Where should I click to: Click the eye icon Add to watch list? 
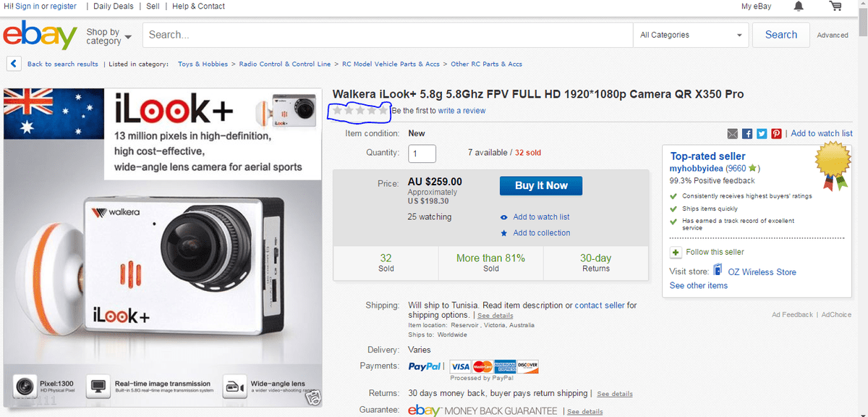504,217
